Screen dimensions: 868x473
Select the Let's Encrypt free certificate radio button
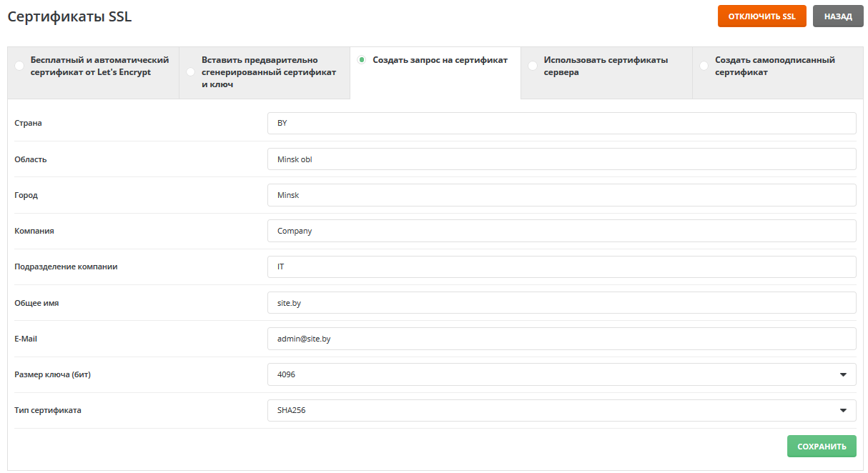(x=19, y=66)
